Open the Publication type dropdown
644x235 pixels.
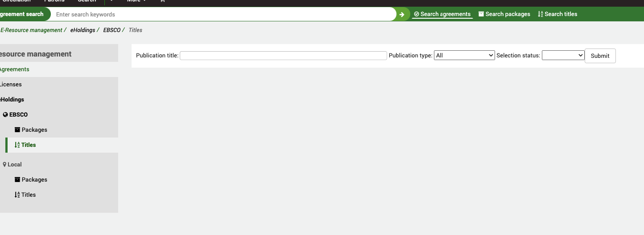click(x=464, y=56)
